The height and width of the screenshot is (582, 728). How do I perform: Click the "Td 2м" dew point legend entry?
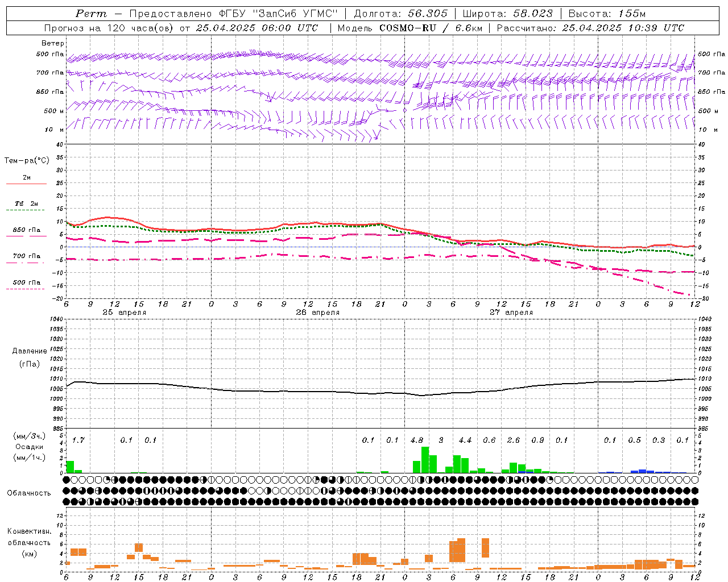[x=26, y=203]
